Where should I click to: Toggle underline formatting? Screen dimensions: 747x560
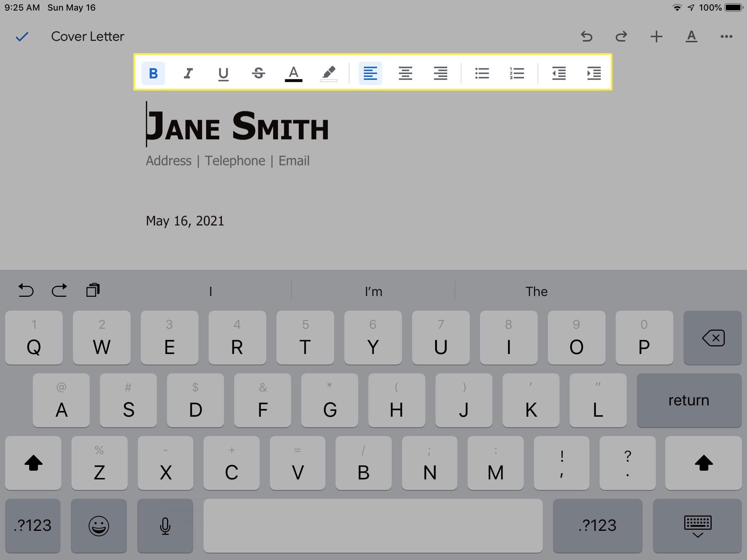[x=223, y=73]
